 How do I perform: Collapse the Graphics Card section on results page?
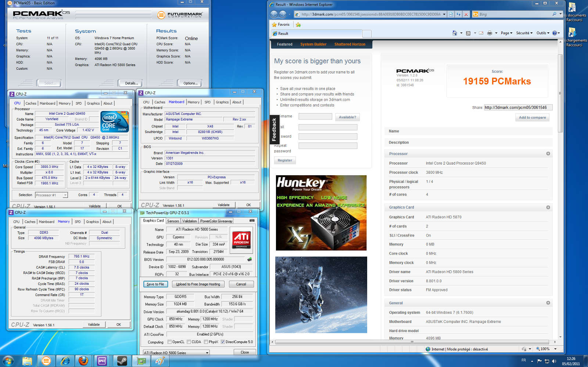(548, 208)
